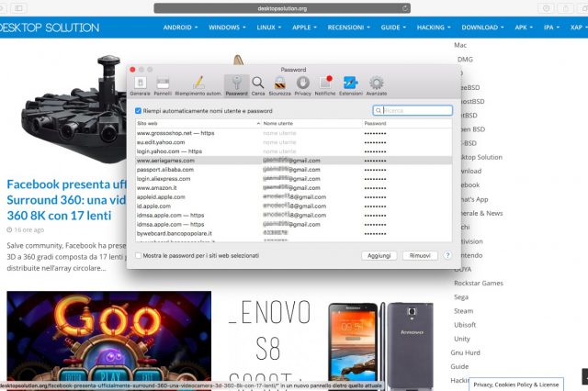Open the Mac category link
The height and width of the screenshot is (391, 588).
pyautogui.click(x=460, y=45)
